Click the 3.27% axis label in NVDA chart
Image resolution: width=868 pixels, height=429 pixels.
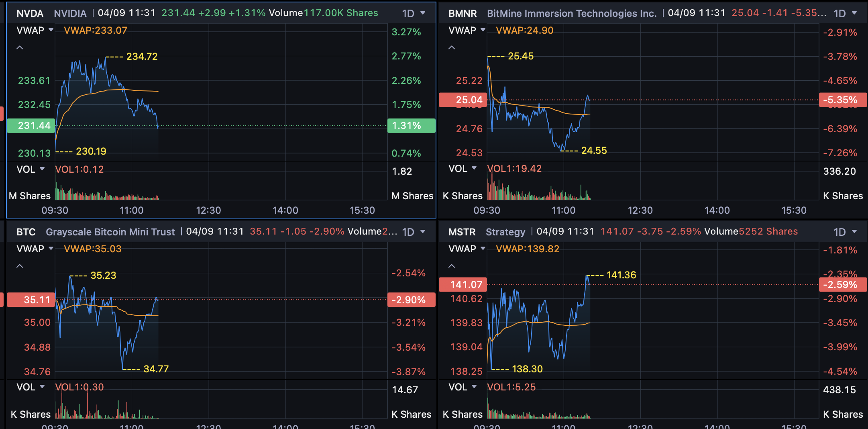[x=406, y=32]
